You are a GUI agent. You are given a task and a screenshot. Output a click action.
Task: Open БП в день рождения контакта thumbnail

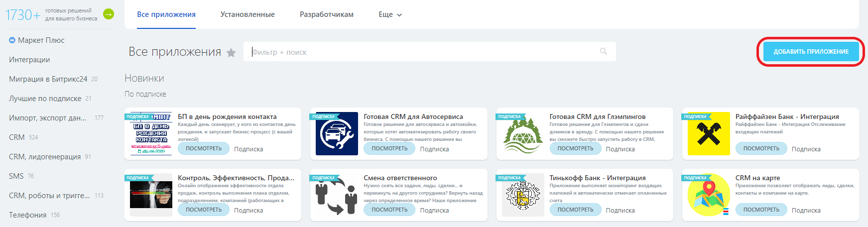pos(151,133)
